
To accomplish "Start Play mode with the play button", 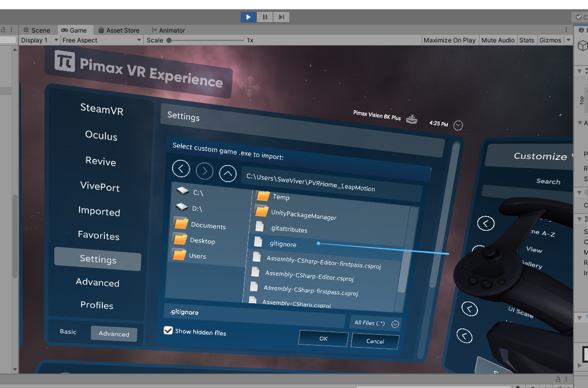I will coord(248,17).
